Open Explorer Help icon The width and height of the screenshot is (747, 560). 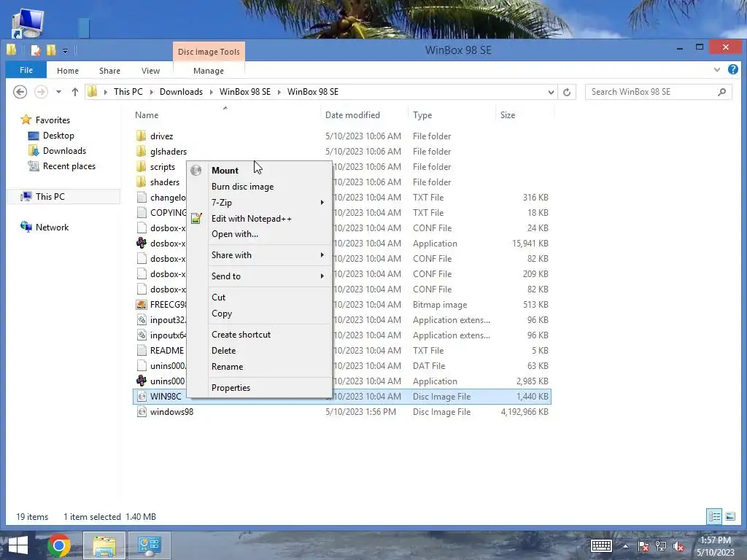point(732,69)
